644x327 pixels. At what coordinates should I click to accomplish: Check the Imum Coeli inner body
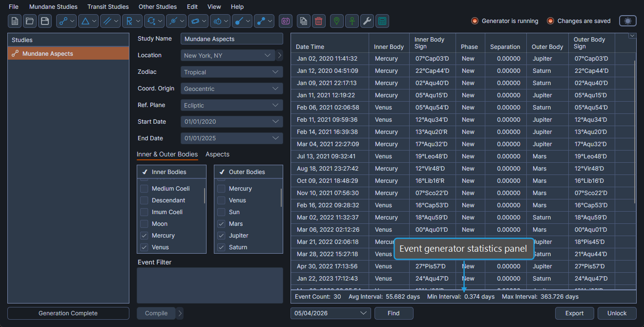[x=144, y=212]
